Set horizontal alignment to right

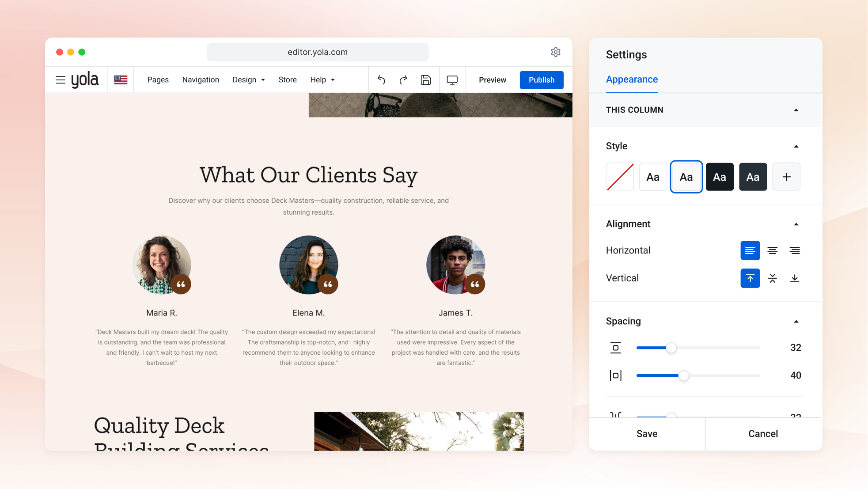point(795,250)
